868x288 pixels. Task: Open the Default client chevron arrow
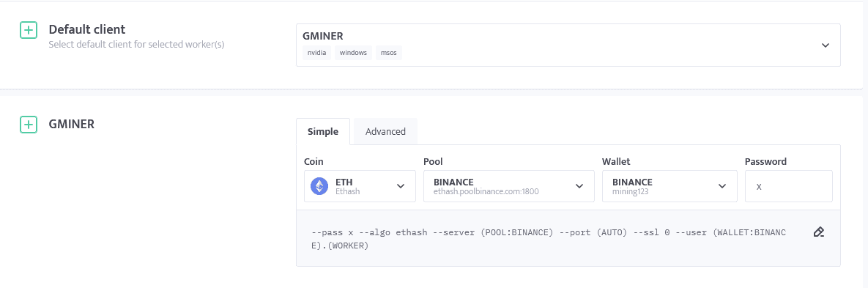(826, 45)
